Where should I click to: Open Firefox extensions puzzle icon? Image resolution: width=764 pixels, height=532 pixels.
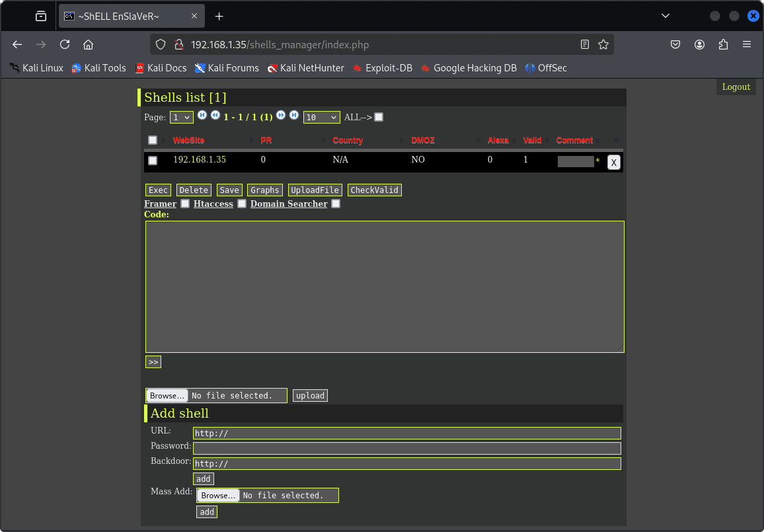pyautogui.click(x=723, y=44)
